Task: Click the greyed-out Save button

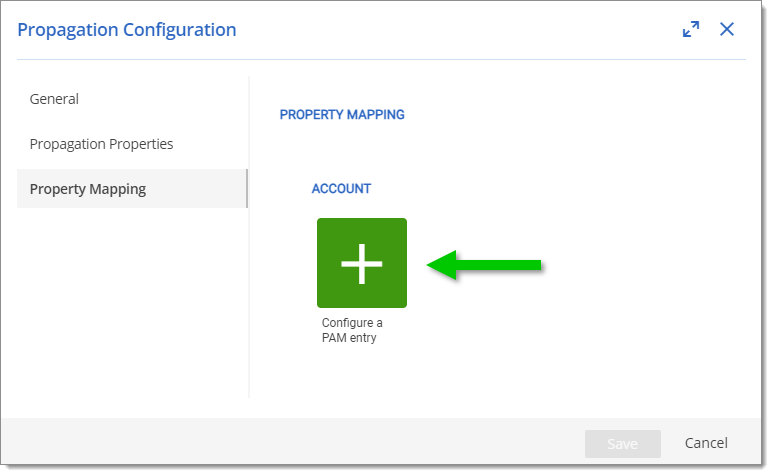Action: tap(623, 444)
